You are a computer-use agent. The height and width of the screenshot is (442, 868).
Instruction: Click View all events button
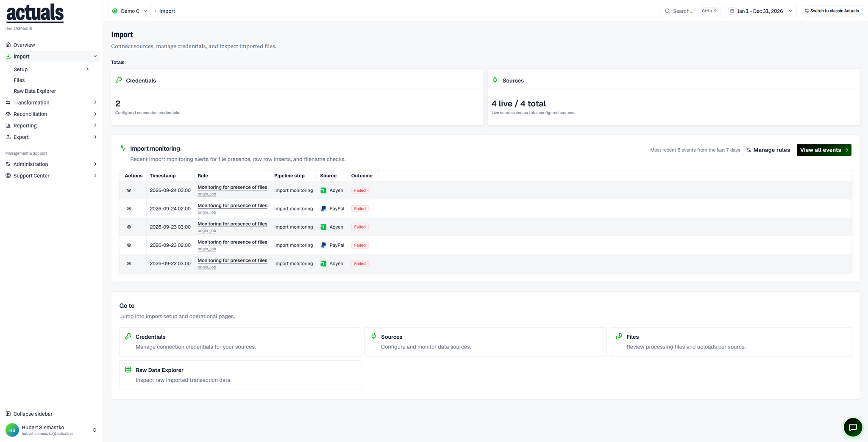click(x=824, y=150)
